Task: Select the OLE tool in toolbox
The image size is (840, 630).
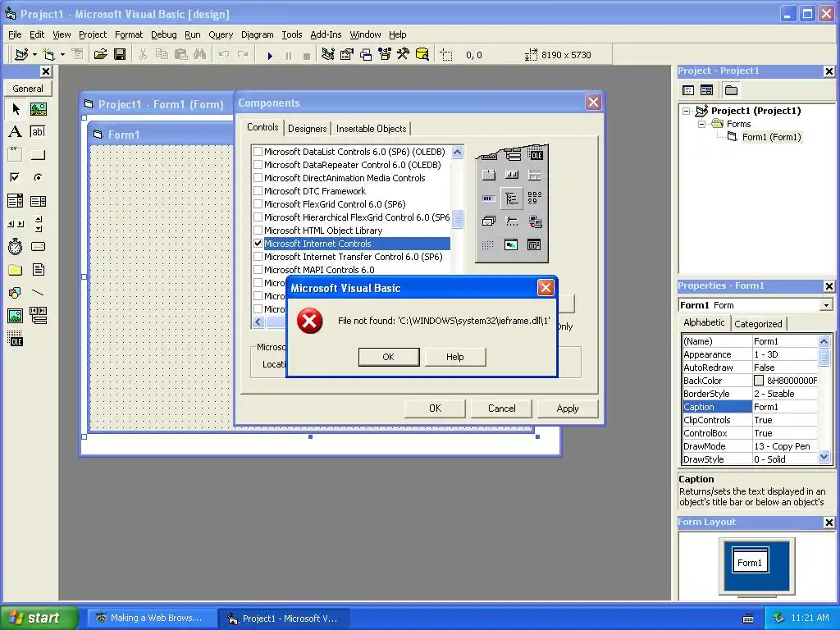Action: tap(16, 339)
